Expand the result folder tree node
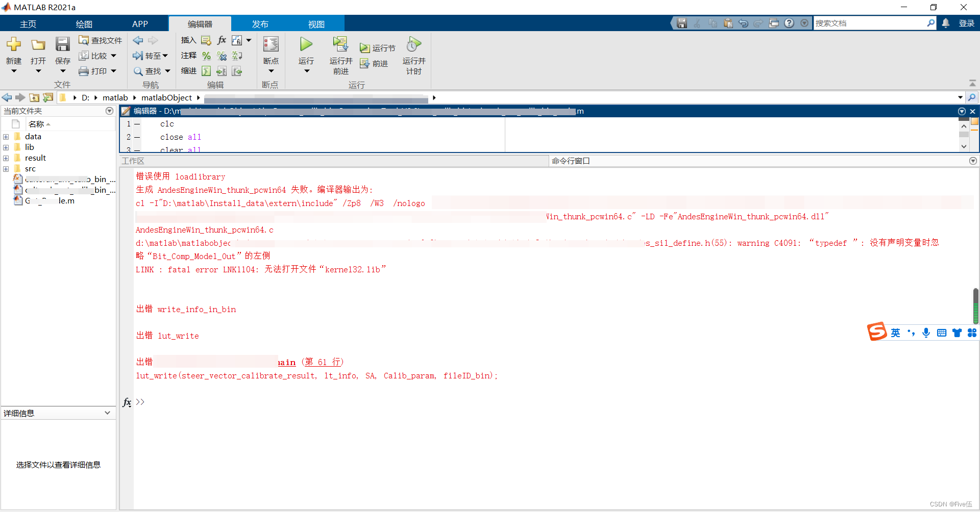Image resolution: width=980 pixels, height=512 pixels. click(6, 158)
